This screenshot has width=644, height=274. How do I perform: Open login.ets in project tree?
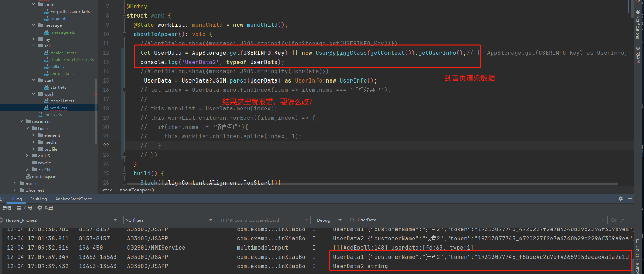pyautogui.click(x=59, y=19)
